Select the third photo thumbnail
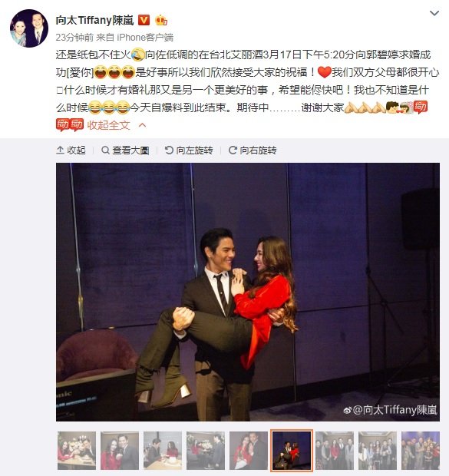Screen dimensions: 449x476 163,451
